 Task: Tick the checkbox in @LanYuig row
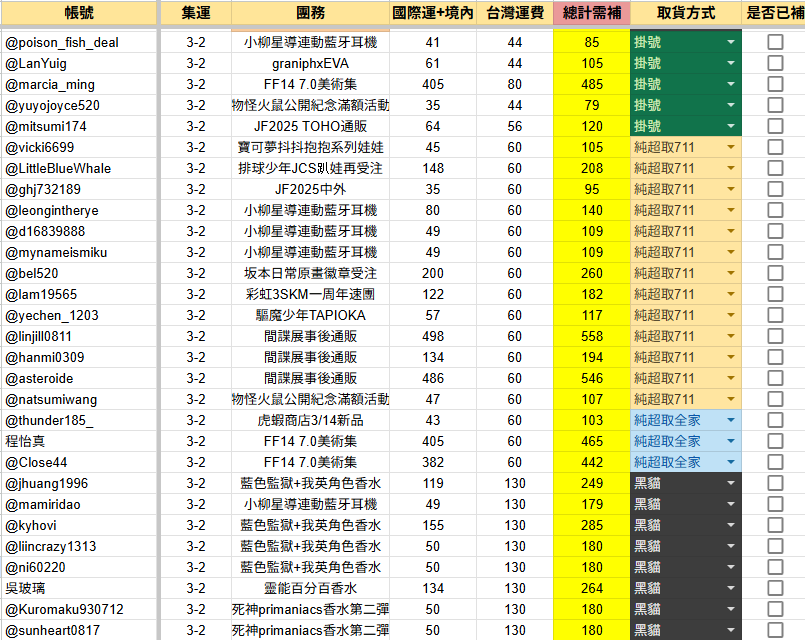775,63
